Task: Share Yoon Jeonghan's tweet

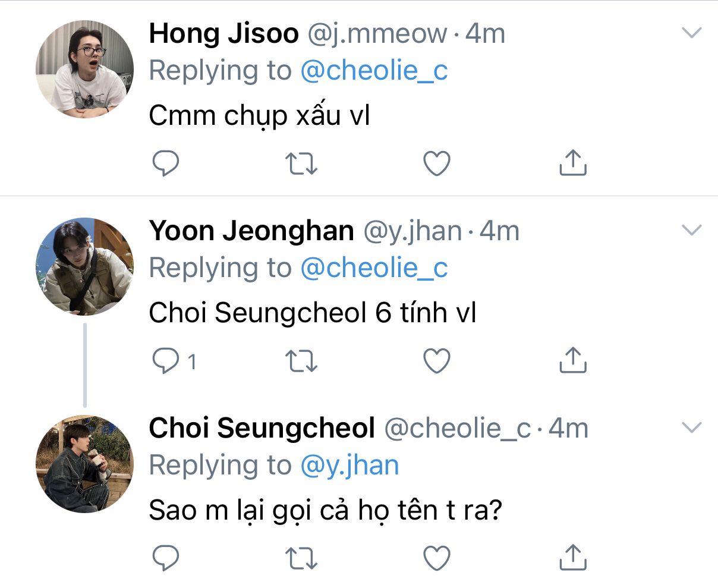Action: 573,360
